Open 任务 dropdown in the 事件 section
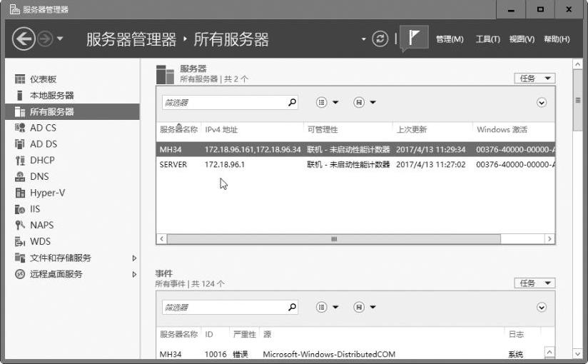The image size is (588, 364). pyautogui.click(x=534, y=283)
